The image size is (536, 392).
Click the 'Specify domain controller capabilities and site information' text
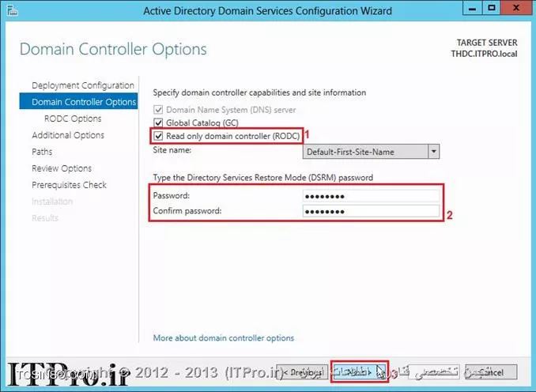point(259,92)
